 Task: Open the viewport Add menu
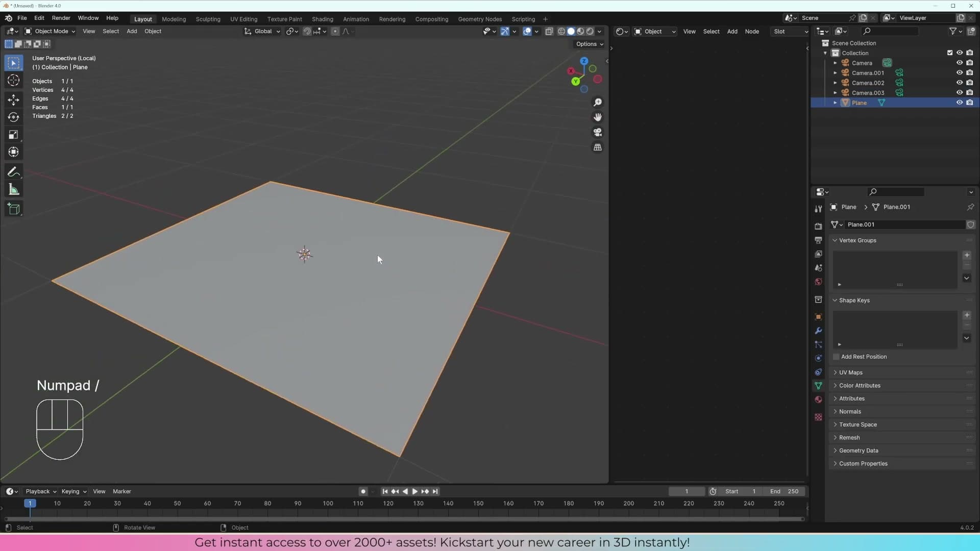coord(132,32)
